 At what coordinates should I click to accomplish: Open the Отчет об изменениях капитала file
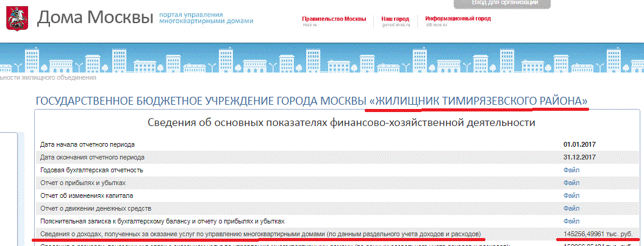[x=571, y=195]
